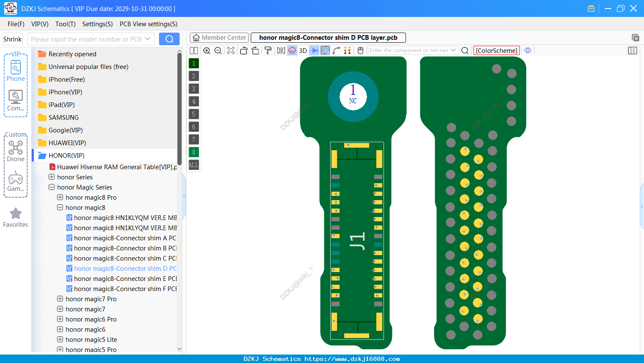Click the yellow briefcase icon in title bar
This screenshot has height=363, width=644.
pyautogui.click(x=591, y=8)
